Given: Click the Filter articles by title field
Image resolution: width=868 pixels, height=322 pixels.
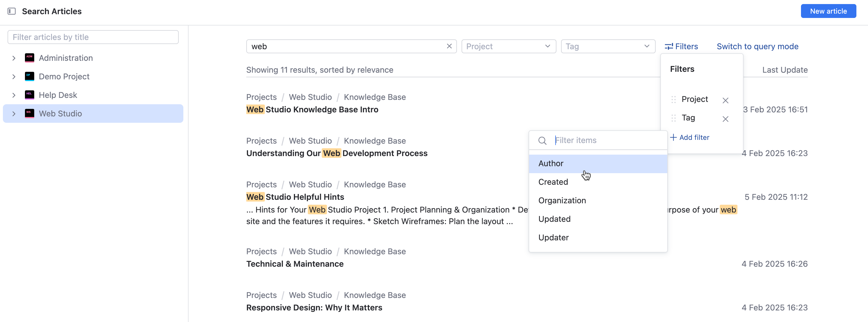Looking at the screenshot, I should pos(93,37).
